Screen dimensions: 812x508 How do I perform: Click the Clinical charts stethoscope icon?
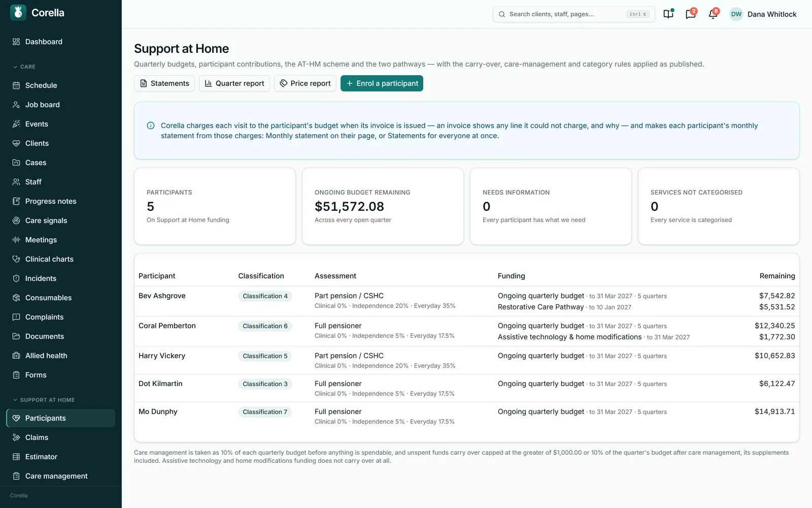coord(16,259)
